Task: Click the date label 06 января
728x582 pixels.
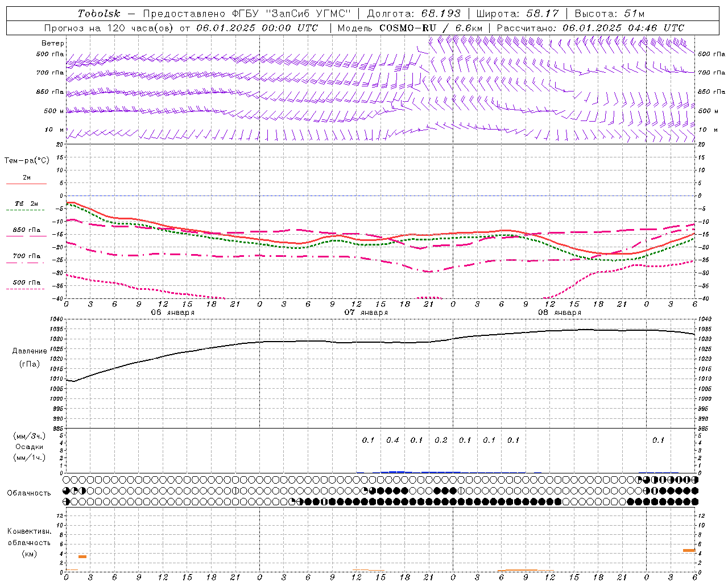Action: pyautogui.click(x=172, y=313)
